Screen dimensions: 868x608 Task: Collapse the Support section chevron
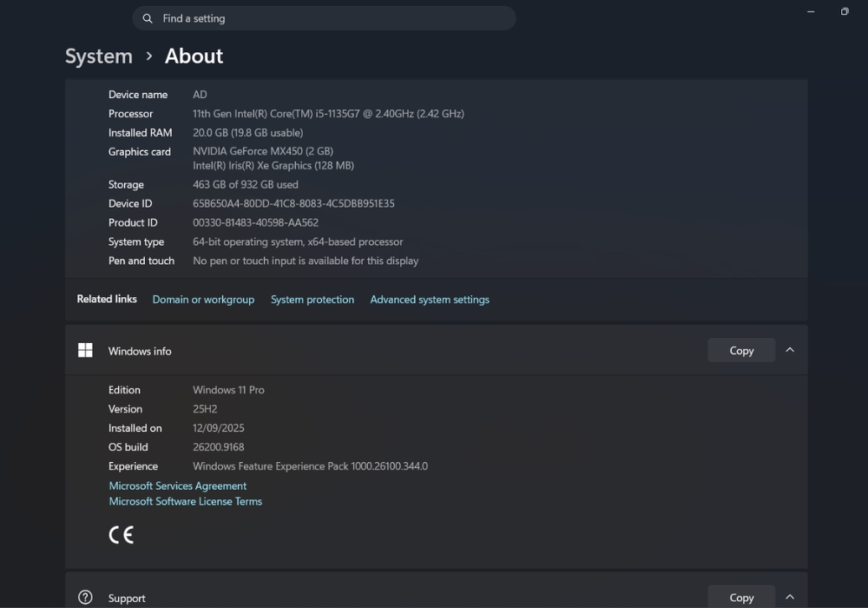click(x=790, y=597)
